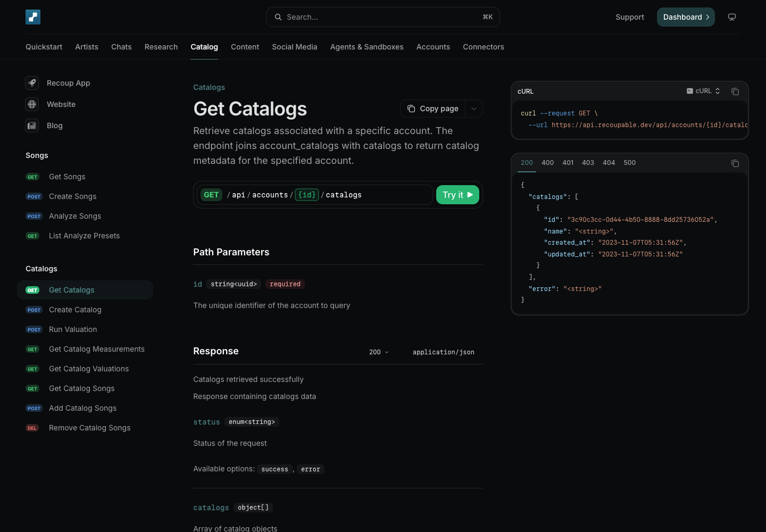Click the Support link
766x532 pixels.
[x=630, y=17]
